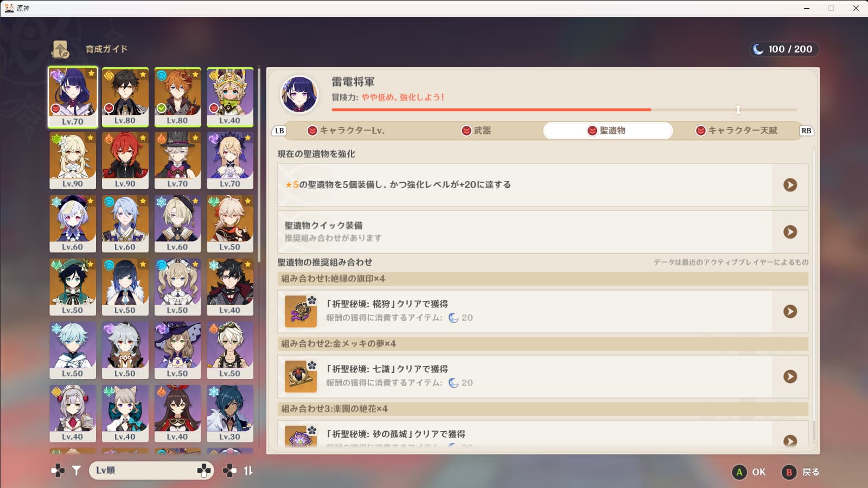Click the training guide home icon
Screen dimensions: 868x488
tap(60, 49)
